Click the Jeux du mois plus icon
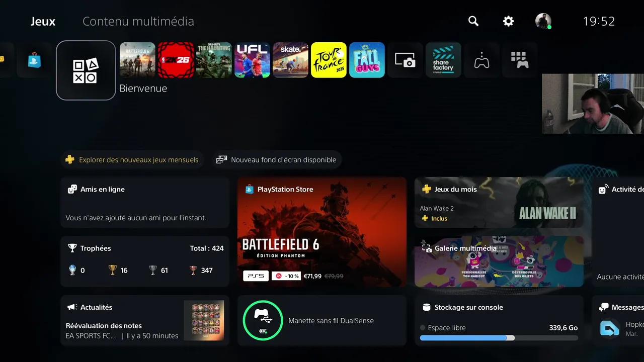The width and height of the screenshot is (644, 362). (427, 190)
